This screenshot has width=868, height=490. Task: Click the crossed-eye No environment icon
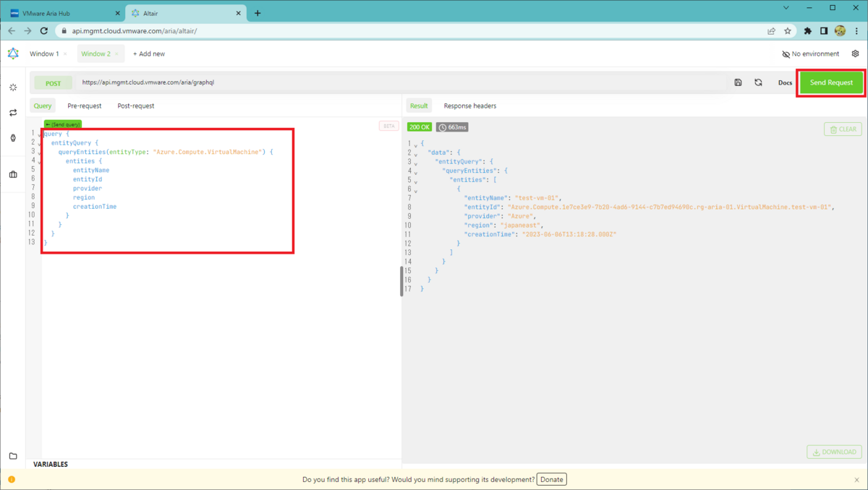786,54
